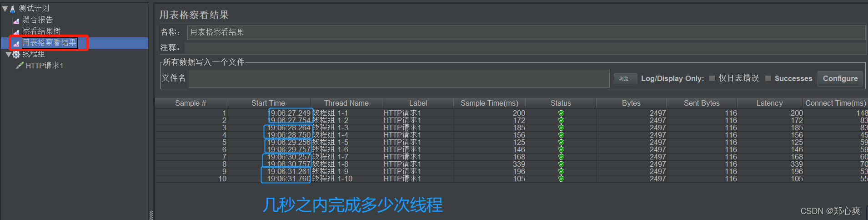This screenshot has height=220, width=868.
Task: Select 测试计划 root node
Action: (34, 9)
